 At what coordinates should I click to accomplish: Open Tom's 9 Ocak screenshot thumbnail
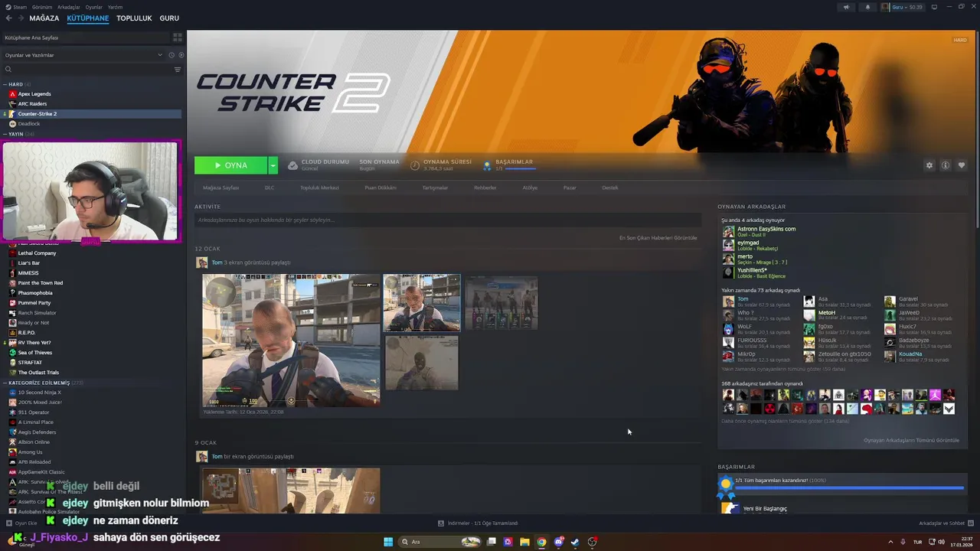pyautogui.click(x=291, y=491)
